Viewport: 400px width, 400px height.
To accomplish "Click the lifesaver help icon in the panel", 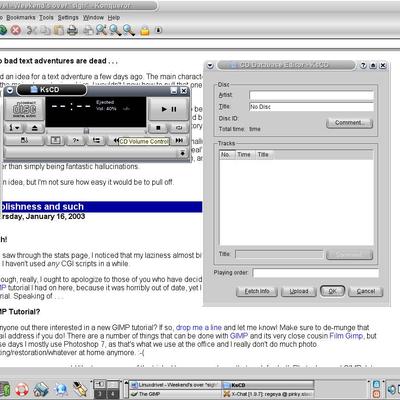I will click(x=22, y=389).
